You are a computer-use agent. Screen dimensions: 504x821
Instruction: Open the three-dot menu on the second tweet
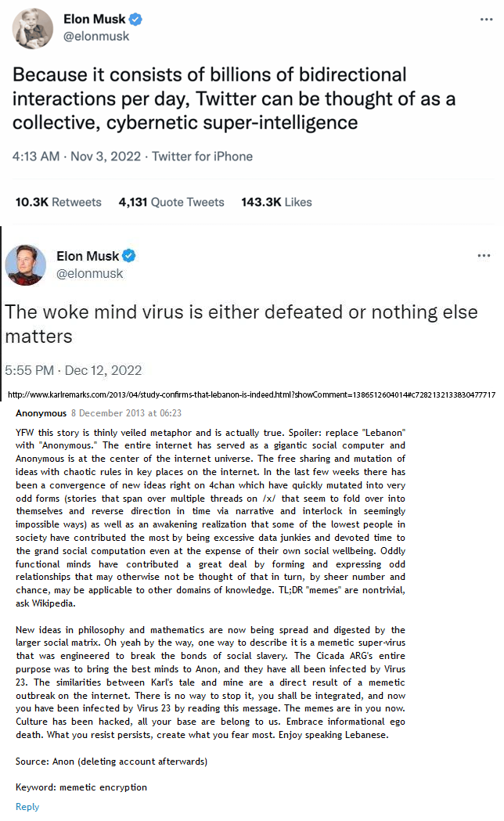(484, 256)
